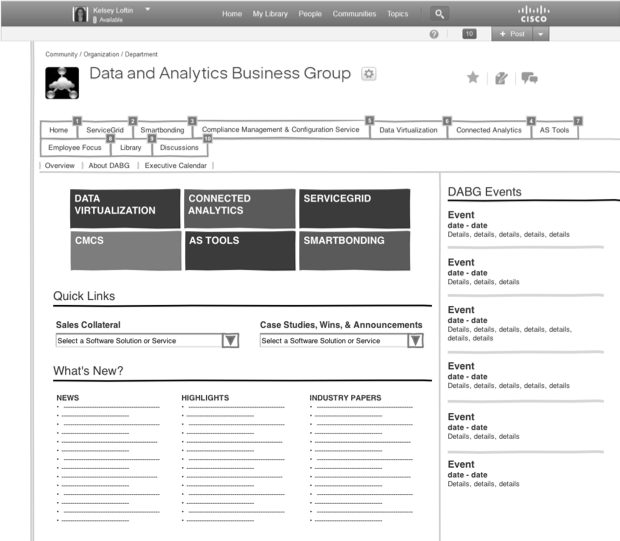Open Case Studies, Wins, & Announcements dropdown
Viewport: 620px width, 541px height.
(341, 340)
